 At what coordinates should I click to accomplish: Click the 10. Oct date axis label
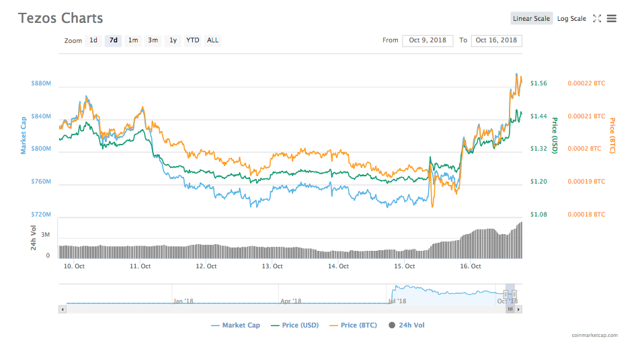[x=74, y=266]
